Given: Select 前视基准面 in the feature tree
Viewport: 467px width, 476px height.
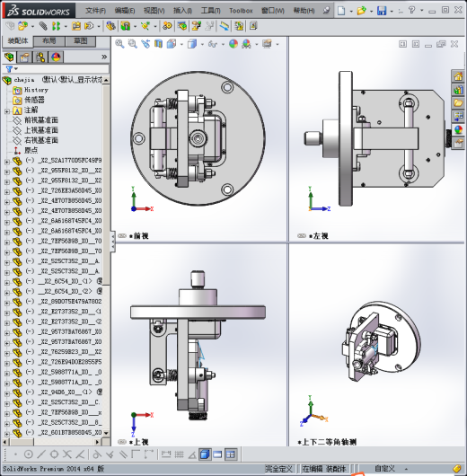Looking at the screenshot, I should [41, 120].
